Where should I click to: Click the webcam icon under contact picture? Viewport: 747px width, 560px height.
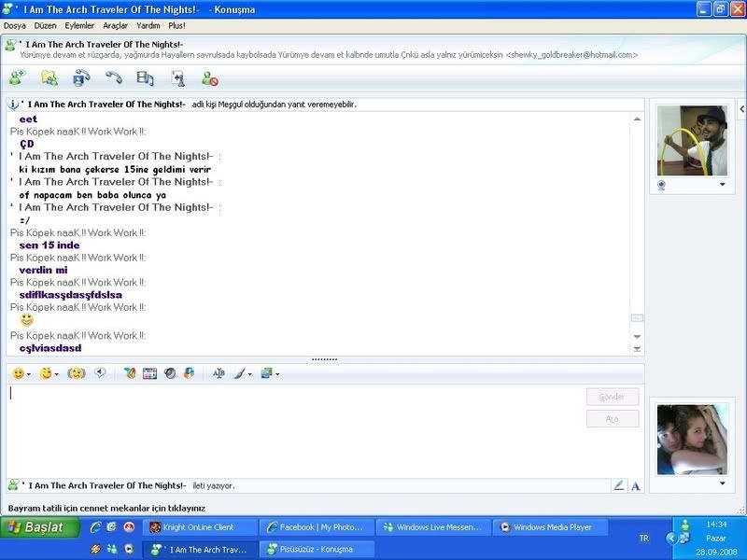click(x=661, y=185)
